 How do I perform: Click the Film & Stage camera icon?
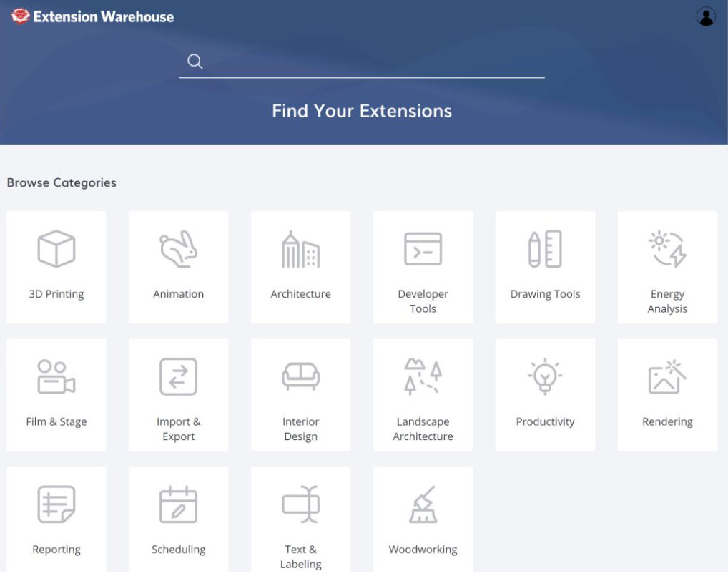[x=56, y=377]
